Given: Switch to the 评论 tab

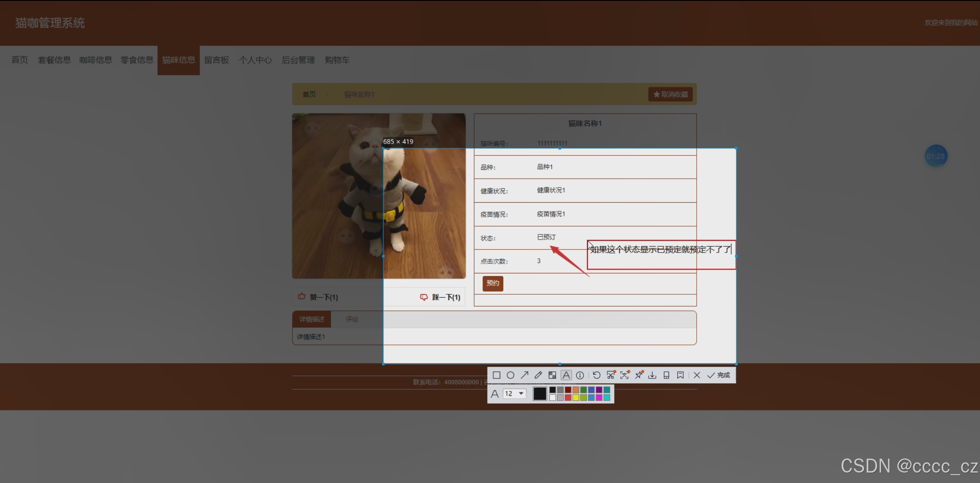Looking at the screenshot, I should point(352,319).
